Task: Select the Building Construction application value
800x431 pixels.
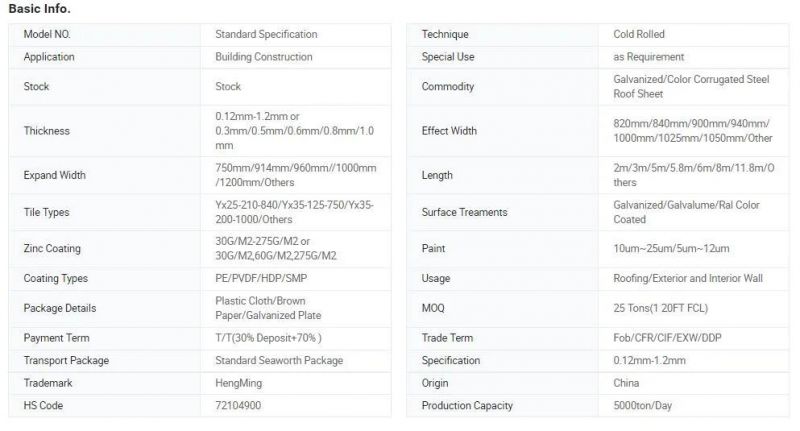Action: point(263,57)
